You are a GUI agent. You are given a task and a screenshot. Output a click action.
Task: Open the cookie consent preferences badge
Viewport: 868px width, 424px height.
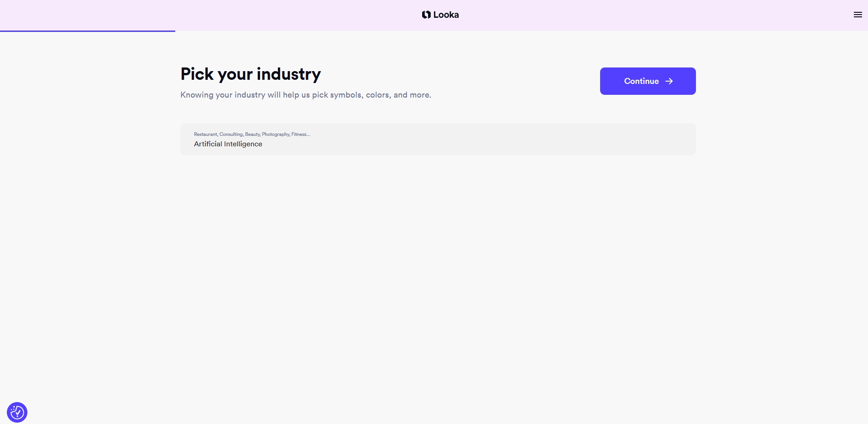click(x=17, y=412)
